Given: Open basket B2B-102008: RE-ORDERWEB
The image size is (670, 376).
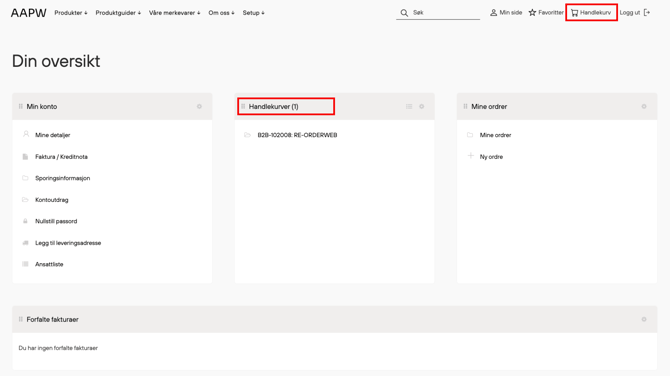Looking at the screenshot, I should (297, 135).
